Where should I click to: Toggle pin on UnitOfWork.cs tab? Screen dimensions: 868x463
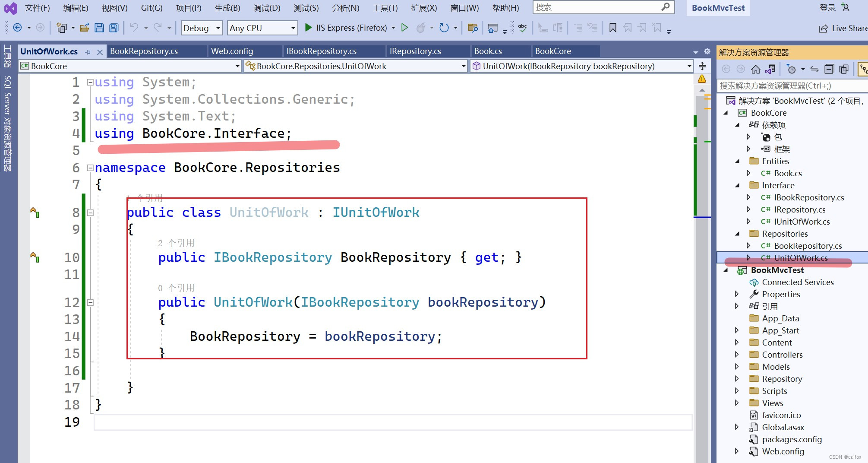[88, 52]
